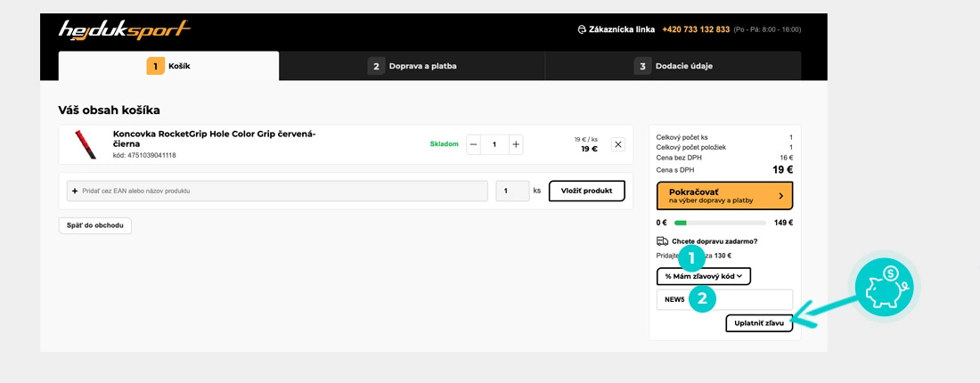Increase quantity with plus icon
980x383 pixels.
pyautogui.click(x=516, y=144)
